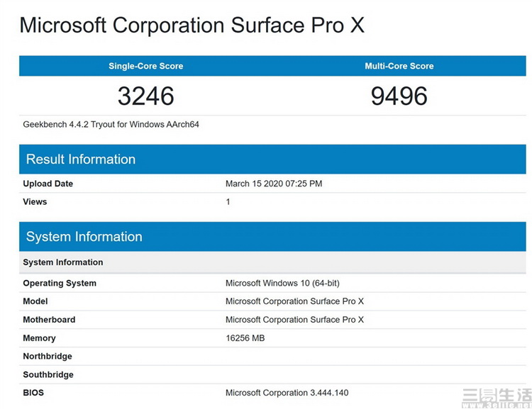Screen dimensions: 532x409
Task: Click the Result Information section header
Action: point(272,159)
